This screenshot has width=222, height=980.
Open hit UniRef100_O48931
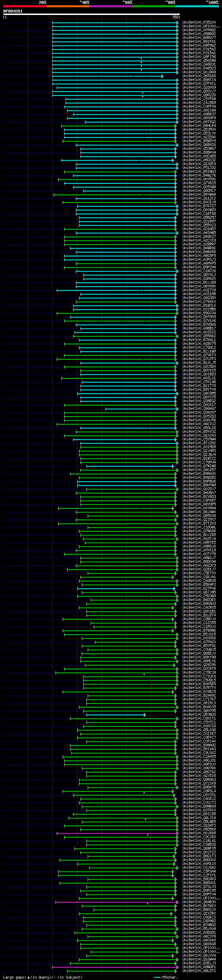pyautogui.click(x=199, y=65)
